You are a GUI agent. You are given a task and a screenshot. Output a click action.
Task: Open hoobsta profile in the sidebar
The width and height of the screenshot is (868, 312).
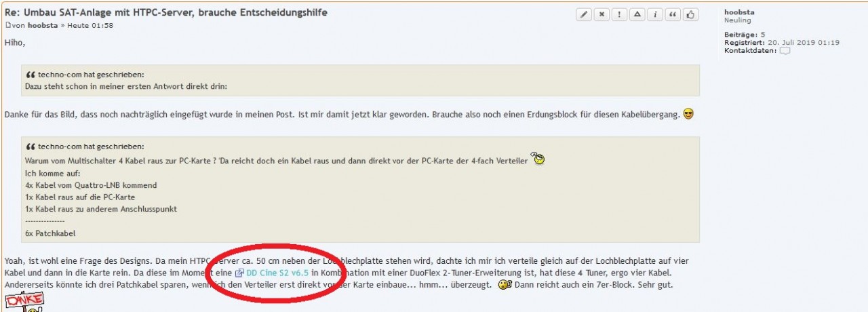pos(740,12)
